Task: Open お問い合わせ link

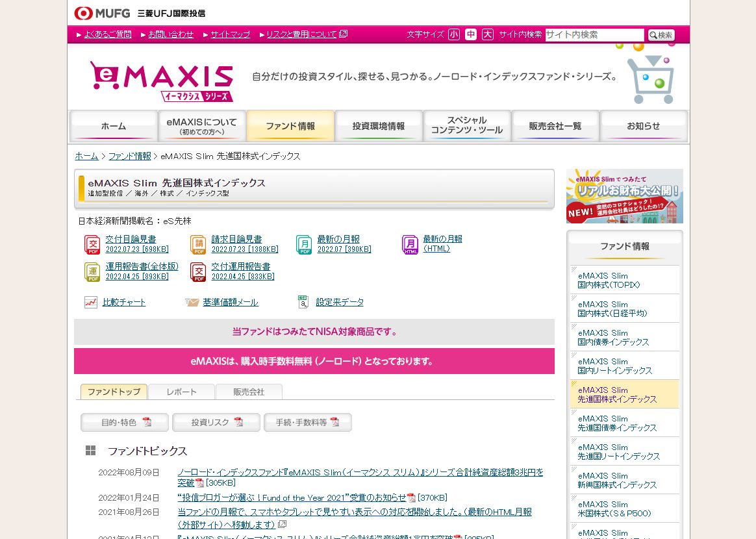Action: [171, 34]
